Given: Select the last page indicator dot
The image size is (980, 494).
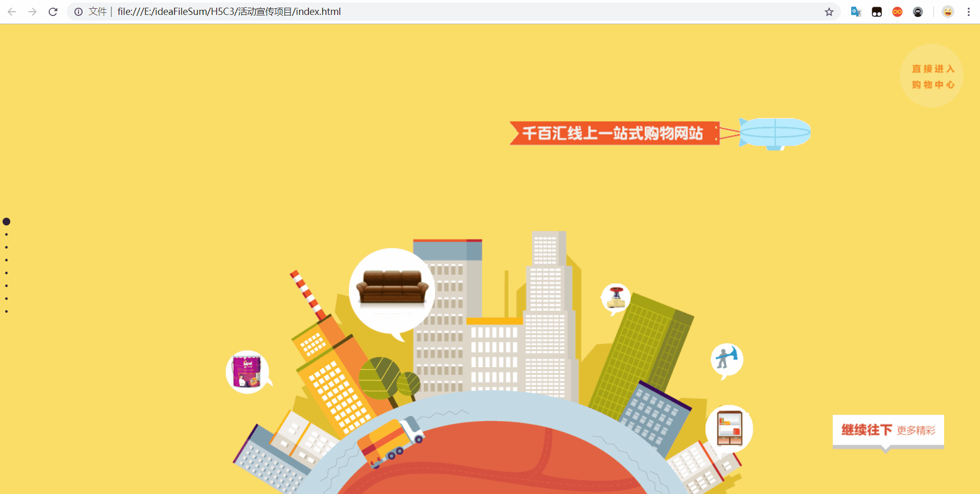Looking at the screenshot, I should (x=6, y=311).
